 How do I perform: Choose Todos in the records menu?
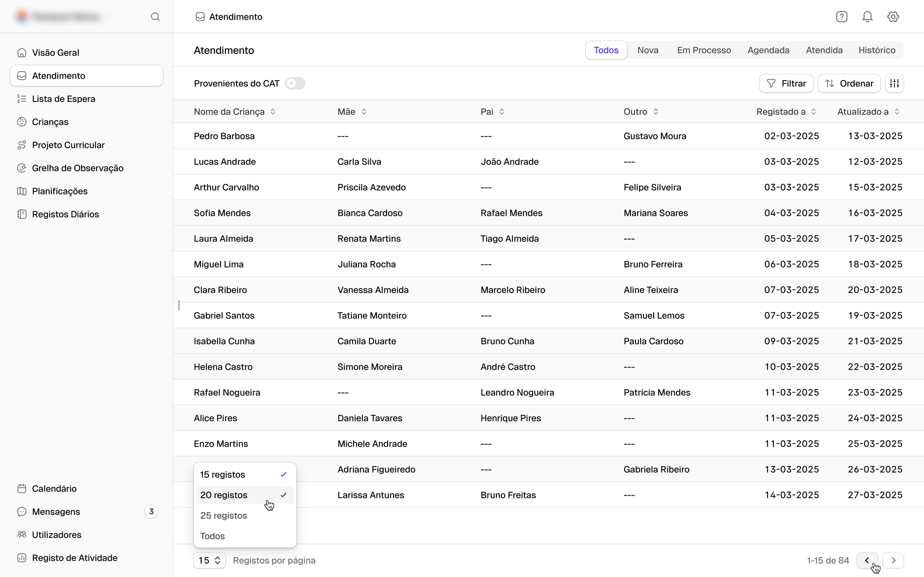click(213, 536)
